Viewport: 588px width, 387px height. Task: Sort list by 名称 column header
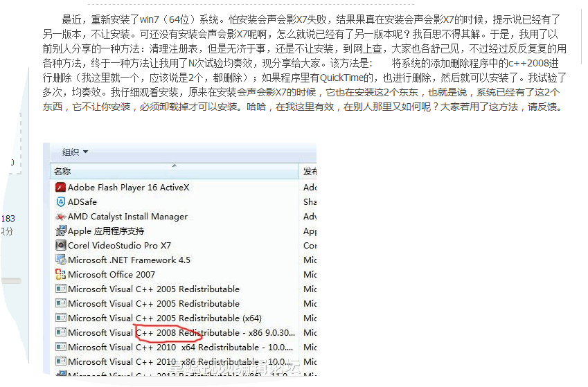pyautogui.click(x=175, y=172)
